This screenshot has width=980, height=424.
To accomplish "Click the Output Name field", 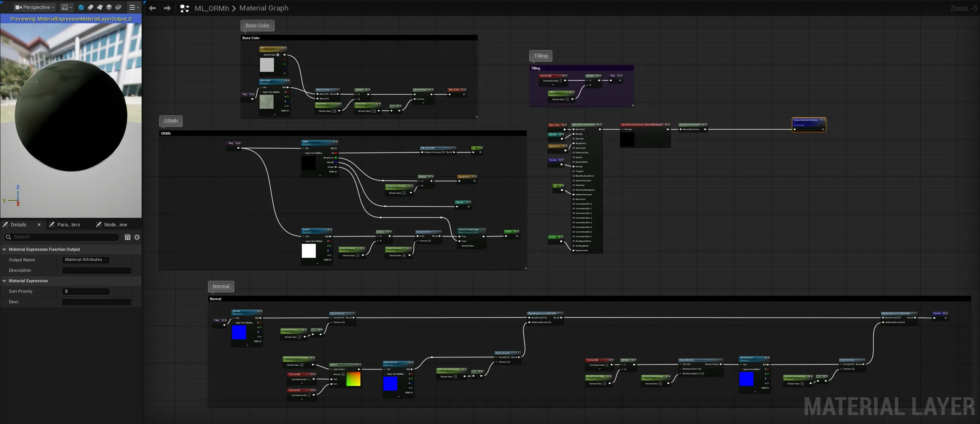I will [86, 260].
